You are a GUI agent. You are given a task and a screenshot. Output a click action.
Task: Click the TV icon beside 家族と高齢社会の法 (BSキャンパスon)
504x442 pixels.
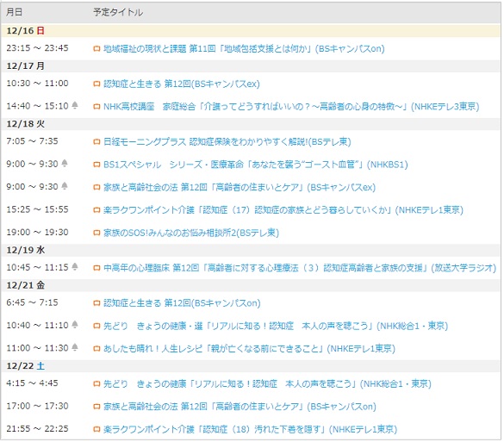coord(96,407)
